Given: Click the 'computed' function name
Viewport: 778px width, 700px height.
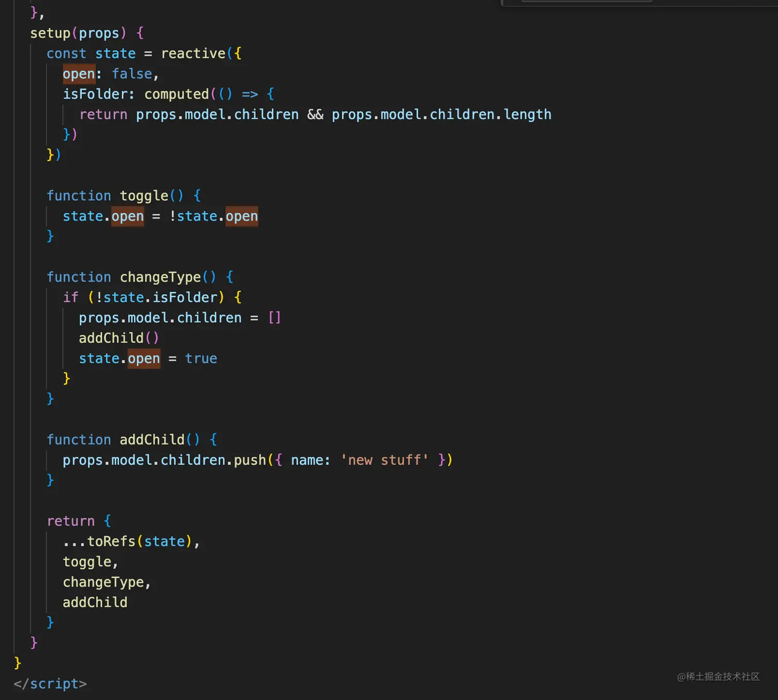Looking at the screenshot, I should tap(176, 94).
